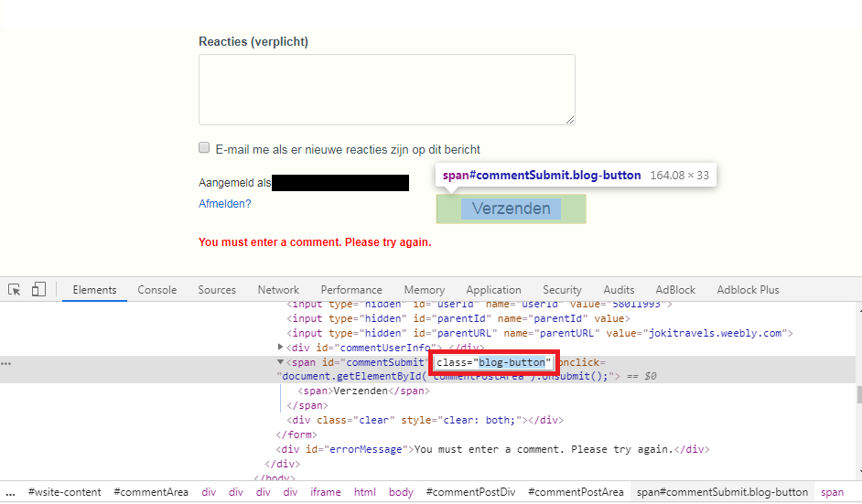Select the #commentPostArea breadcrumb

point(576,492)
